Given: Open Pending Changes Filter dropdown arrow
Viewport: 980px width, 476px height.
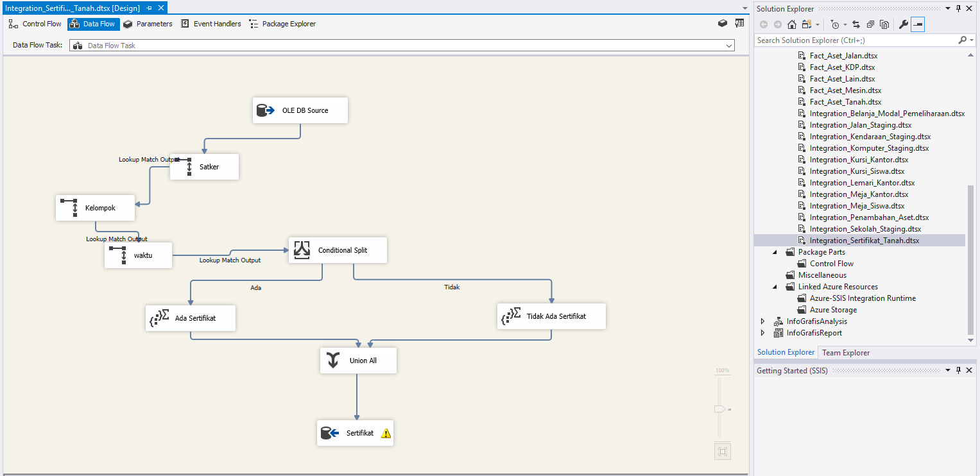Looking at the screenshot, I should point(845,24).
